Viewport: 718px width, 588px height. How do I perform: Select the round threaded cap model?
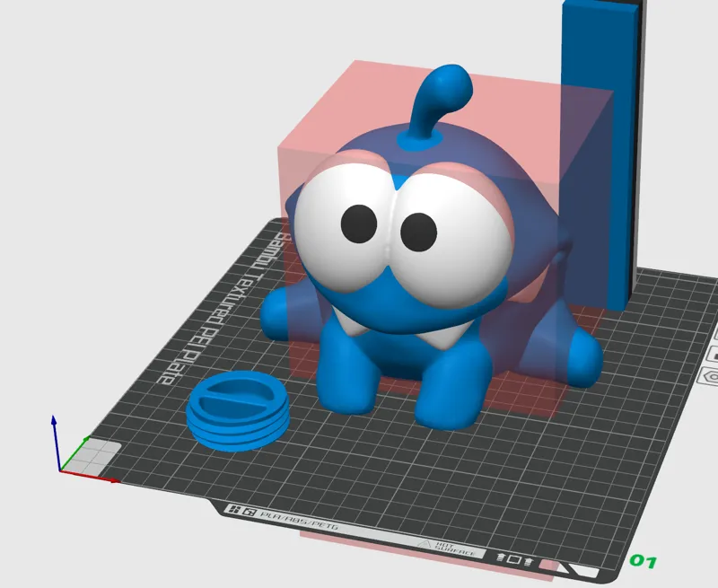tap(238, 411)
